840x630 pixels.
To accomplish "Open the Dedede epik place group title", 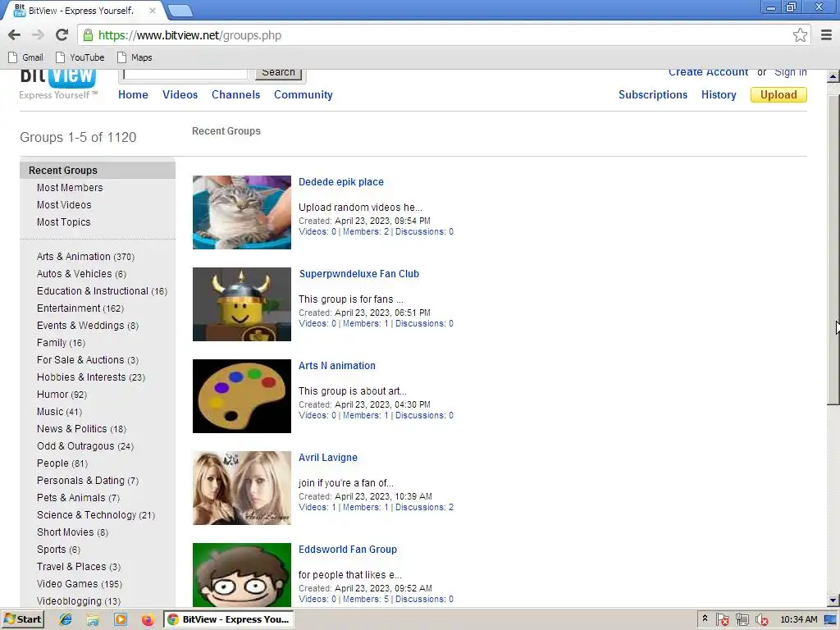I will tap(340, 182).
